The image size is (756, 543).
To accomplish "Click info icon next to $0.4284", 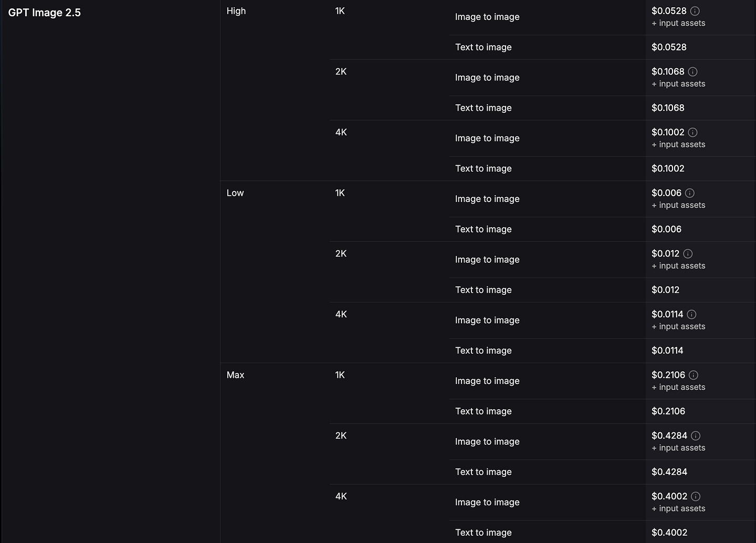I will click(696, 436).
